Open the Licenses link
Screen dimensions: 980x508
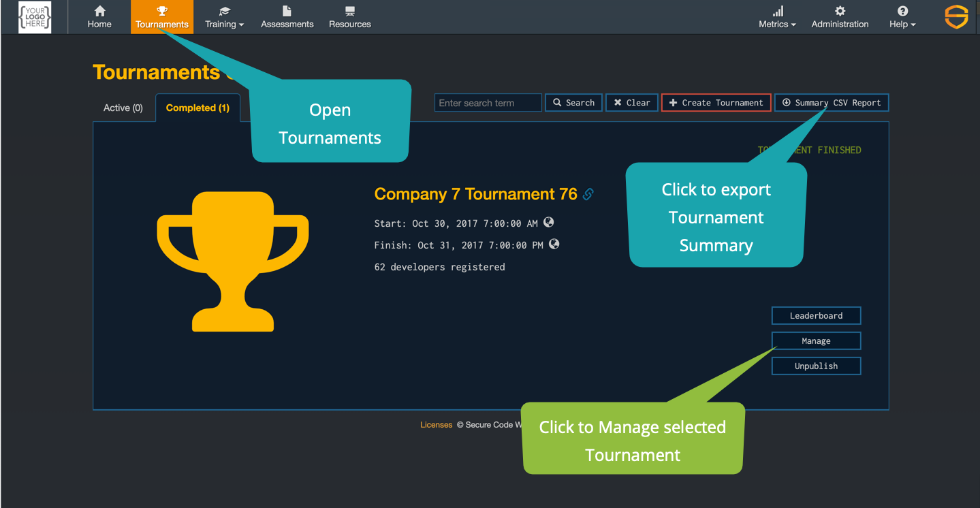[x=436, y=424]
